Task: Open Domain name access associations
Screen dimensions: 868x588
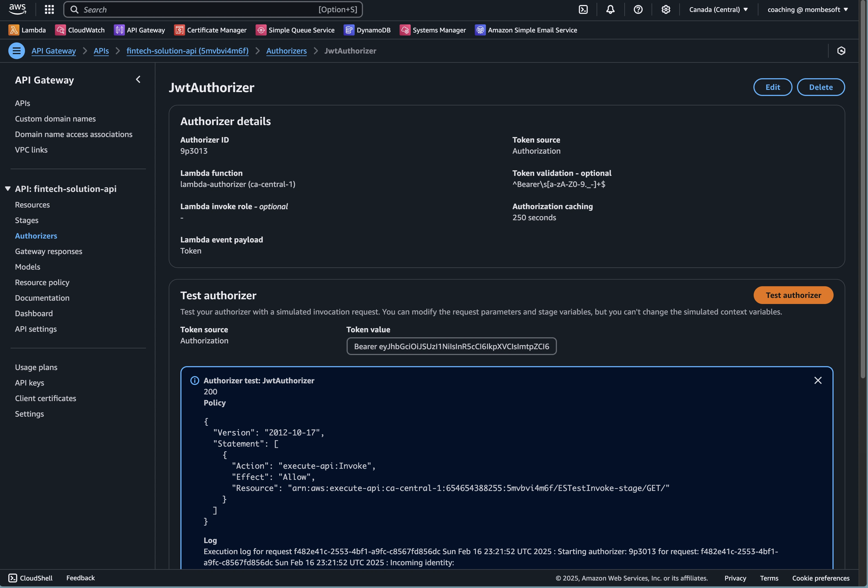Action: pyautogui.click(x=74, y=134)
